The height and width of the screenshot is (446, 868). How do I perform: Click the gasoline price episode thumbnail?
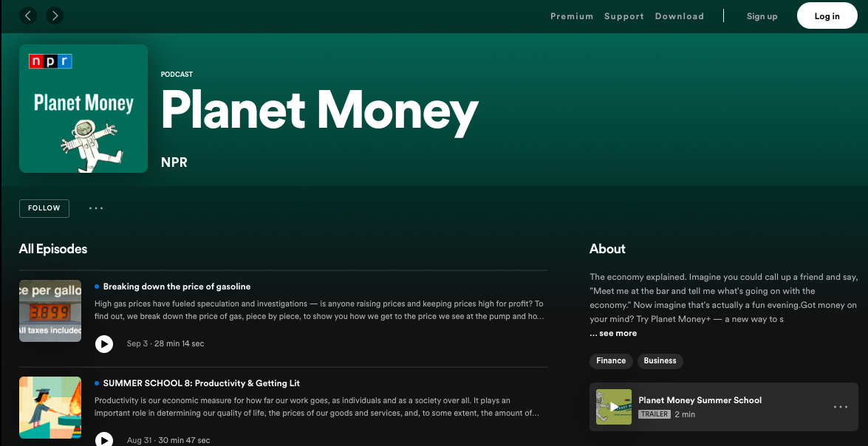(x=50, y=310)
